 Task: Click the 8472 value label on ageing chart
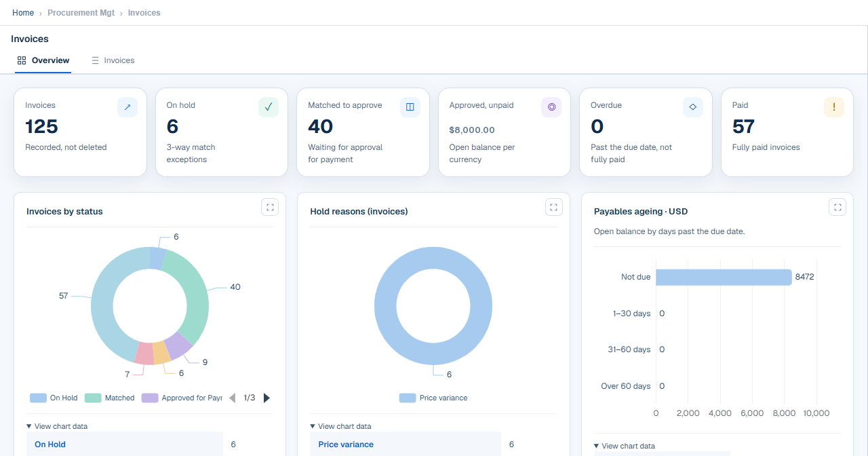coord(804,277)
